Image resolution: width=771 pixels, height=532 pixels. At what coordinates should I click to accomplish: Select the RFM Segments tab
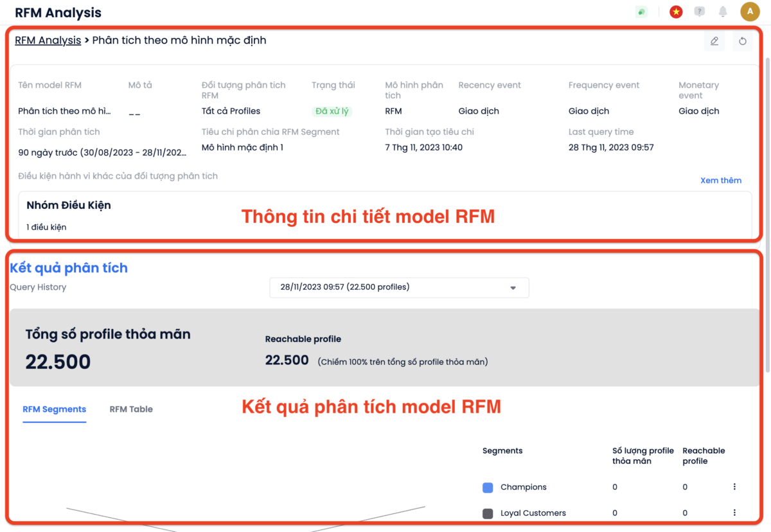point(54,409)
